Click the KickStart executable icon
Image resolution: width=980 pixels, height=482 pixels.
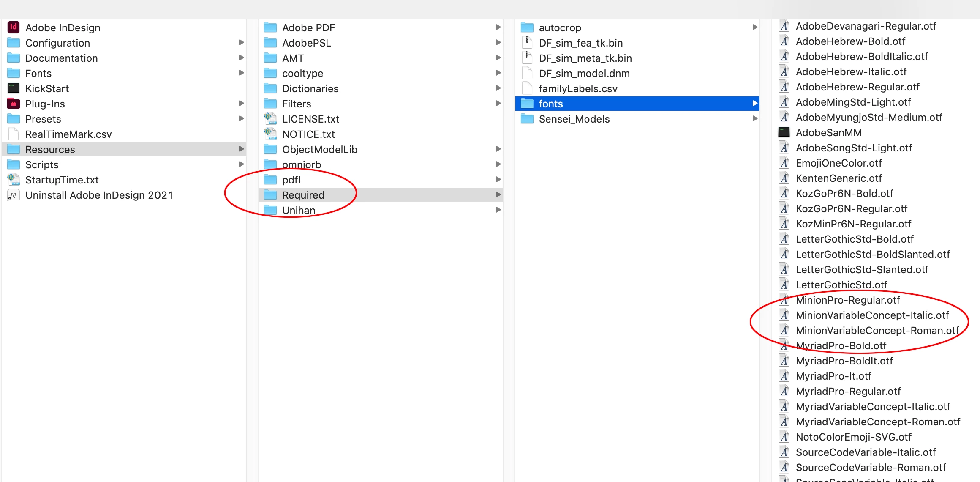(14, 88)
